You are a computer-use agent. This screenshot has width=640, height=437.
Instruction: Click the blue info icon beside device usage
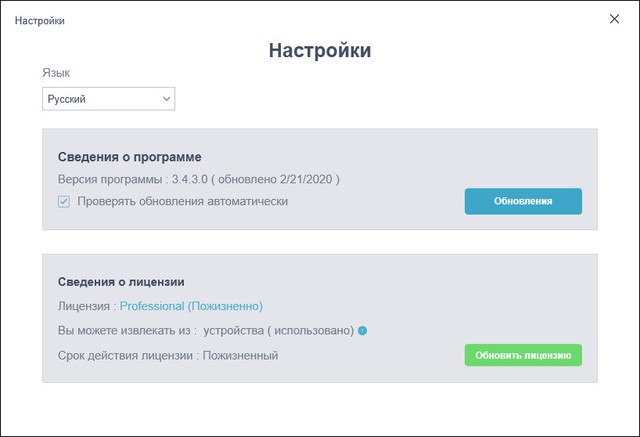(362, 331)
